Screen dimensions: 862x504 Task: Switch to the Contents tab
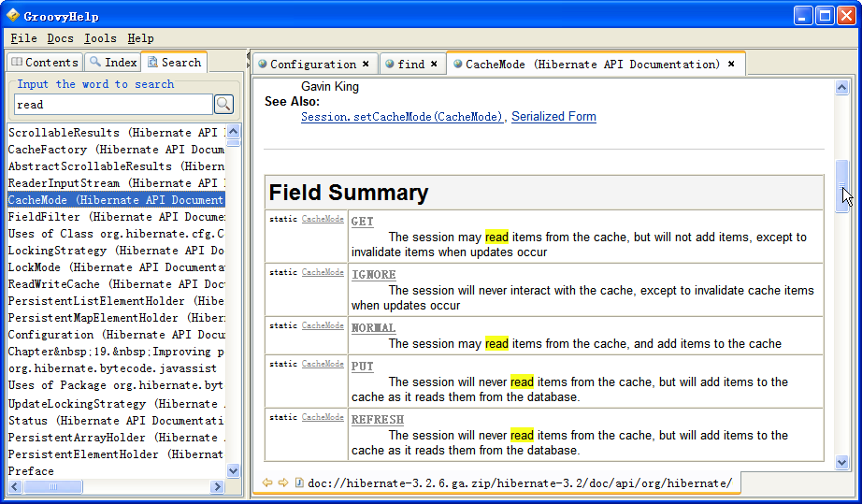(x=45, y=62)
